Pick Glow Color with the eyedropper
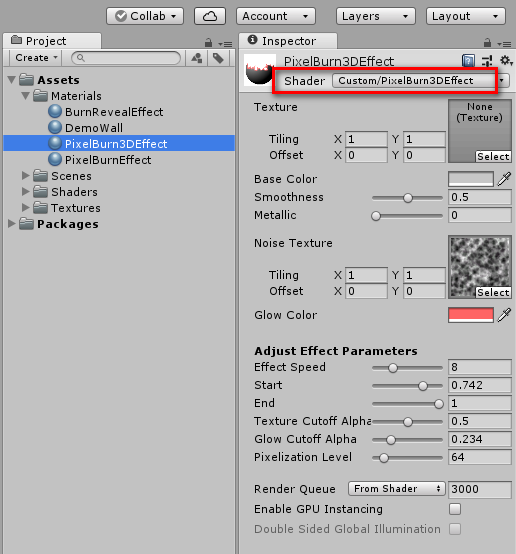This screenshot has height=554, width=516. click(x=504, y=315)
